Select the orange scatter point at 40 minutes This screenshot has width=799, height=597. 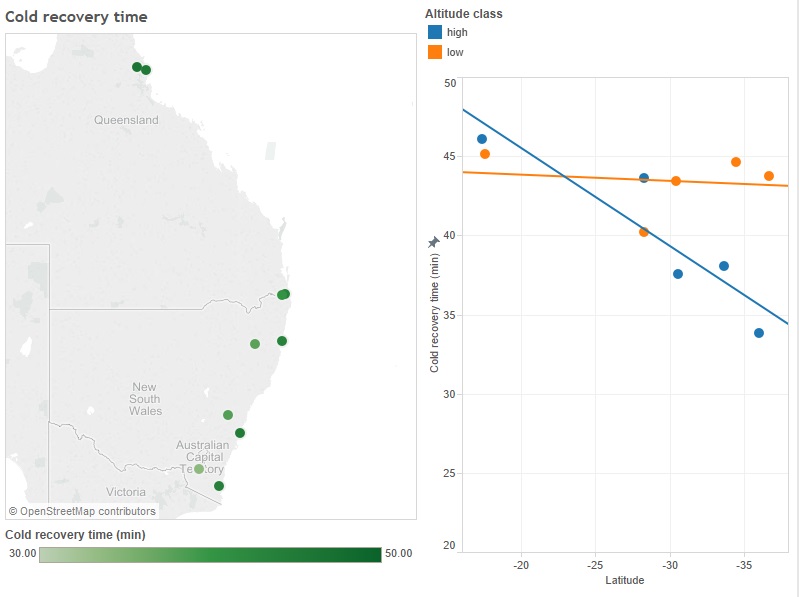tap(644, 232)
